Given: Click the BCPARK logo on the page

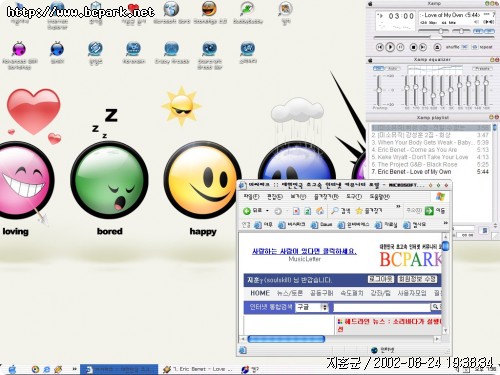Looking at the screenshot, I should pyautogui.click(x=410, y=259).
